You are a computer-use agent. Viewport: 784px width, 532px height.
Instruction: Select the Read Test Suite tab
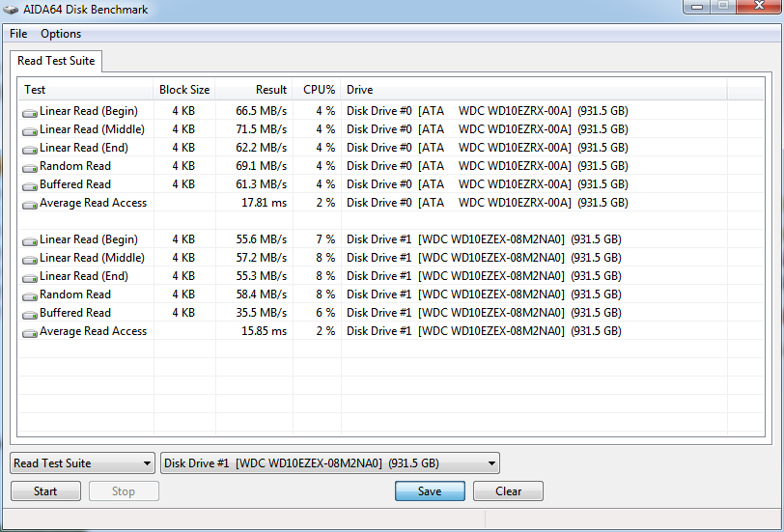tap(56, 61)
